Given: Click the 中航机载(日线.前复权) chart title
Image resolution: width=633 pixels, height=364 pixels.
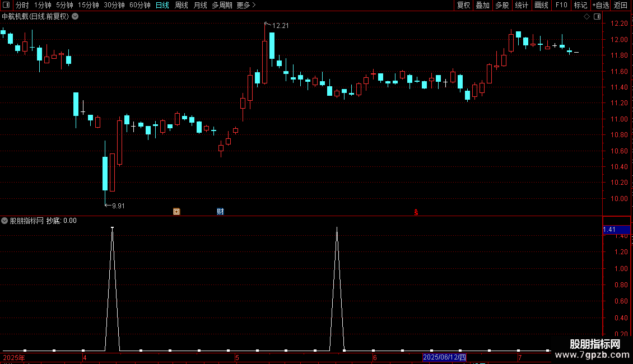Looking at the screenshot, I should [35, 17].
